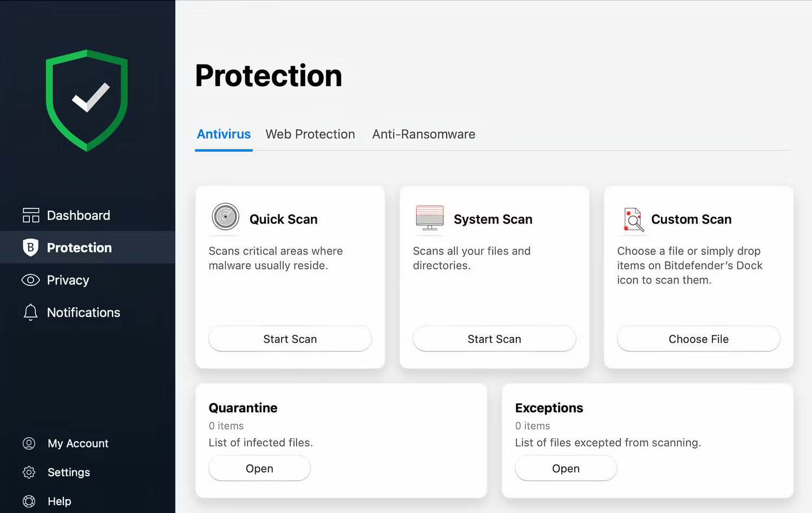Click the Help icon at bottom
This screenshot has height=513, width=812.
tap(30, 501)
